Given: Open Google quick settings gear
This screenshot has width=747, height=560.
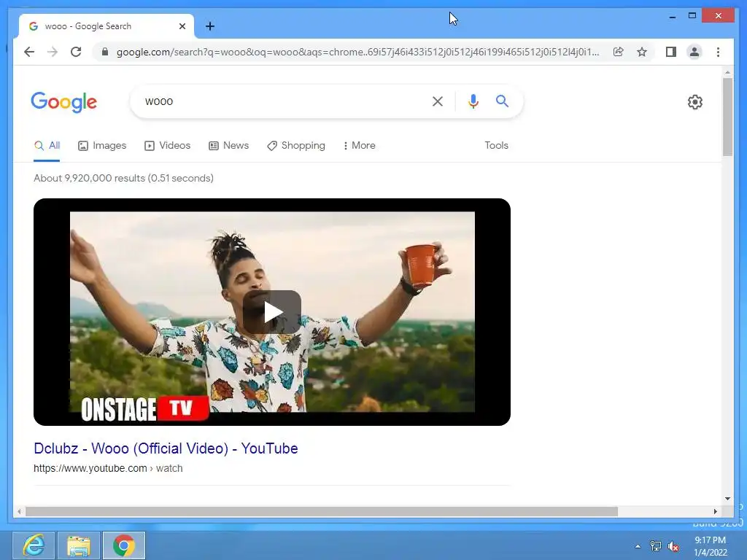Looking at the screenshot, I should (695, 102).
